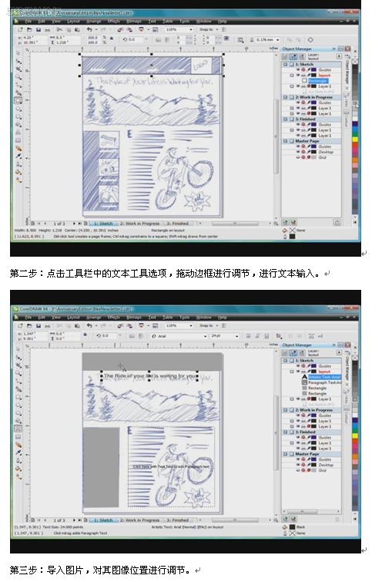Screen dimensions: 392x582
Task: Select Zoom tool in second screenshot's toolbox
Action: tap(18, 373)
